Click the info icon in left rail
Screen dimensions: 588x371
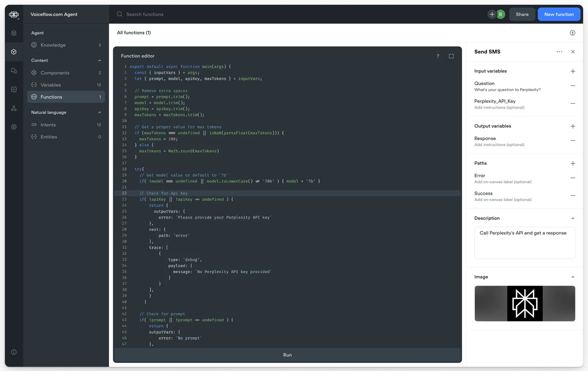click(x=14, y=352)
